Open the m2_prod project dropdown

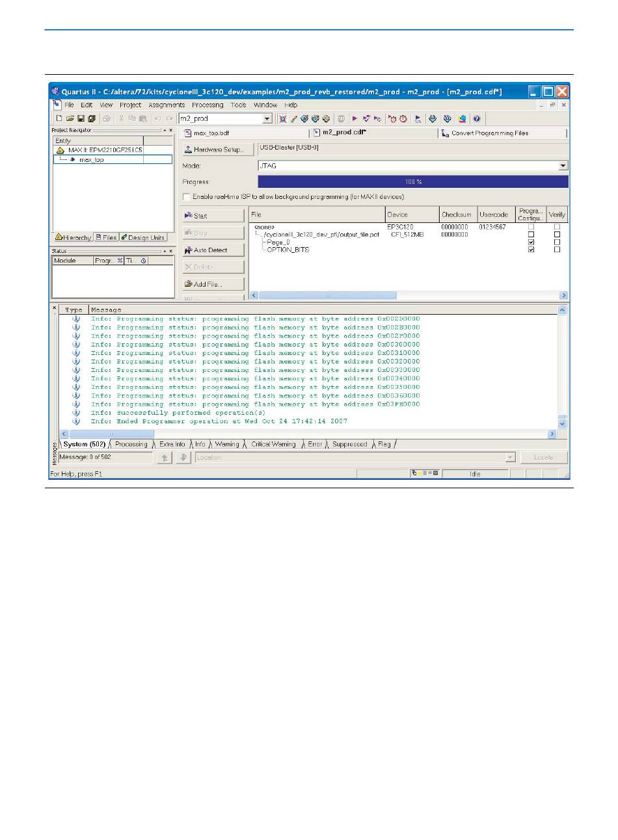point(267,118)
